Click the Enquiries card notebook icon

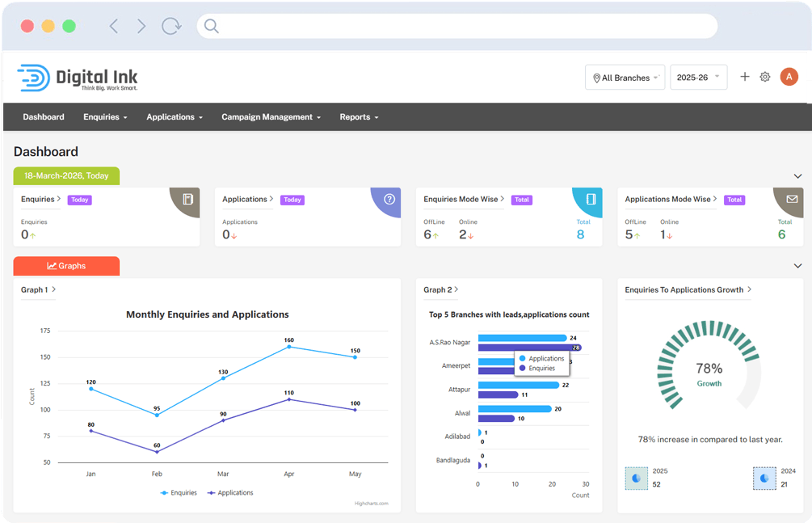(x=187, y=200)
